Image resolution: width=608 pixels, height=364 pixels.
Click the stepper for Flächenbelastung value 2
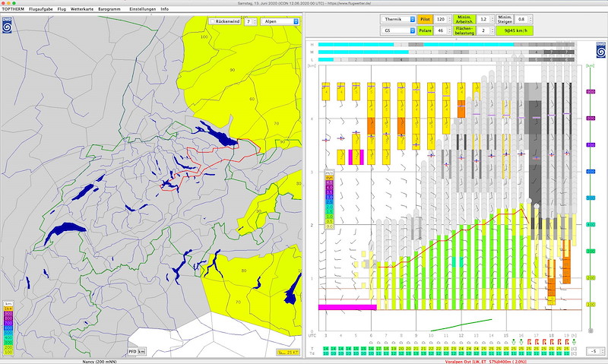(492, 30)
